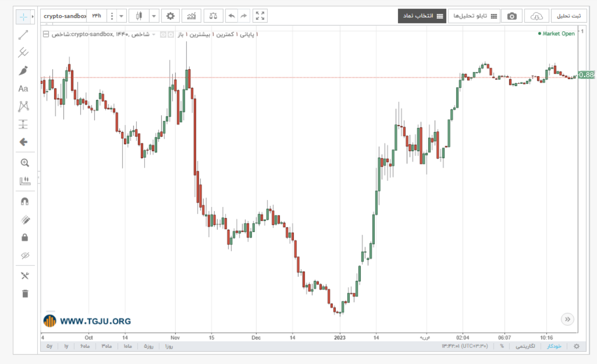Toggle the percent scale option

(502, 346)
